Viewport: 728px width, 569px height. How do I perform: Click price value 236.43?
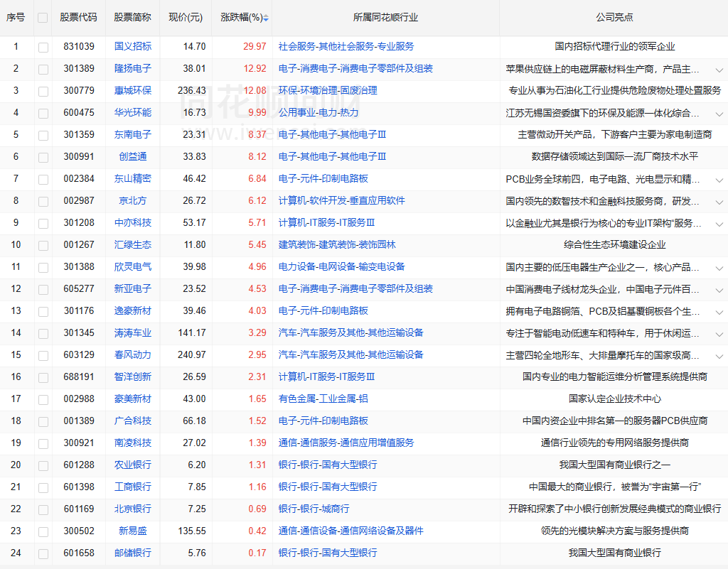[x=192, y=90]
